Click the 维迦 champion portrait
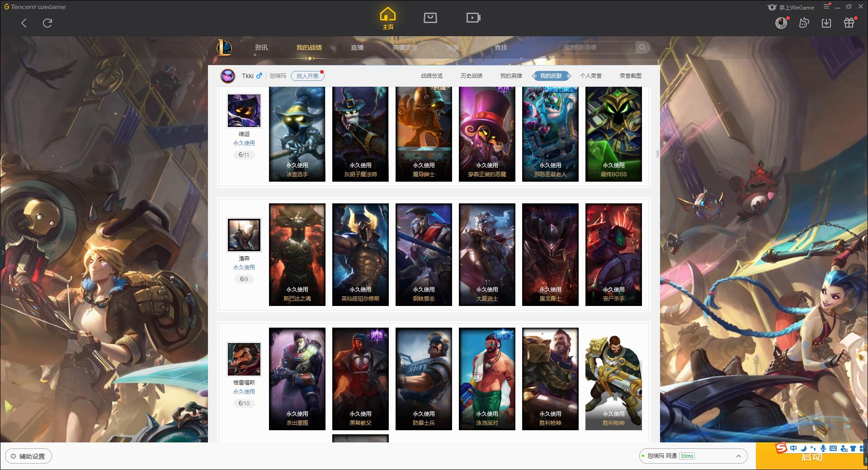The width and height of the screenshot is (868, 470). click(x=244, y=111)
